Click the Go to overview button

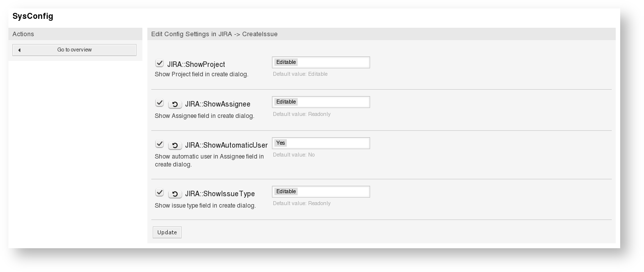(74, 50)
